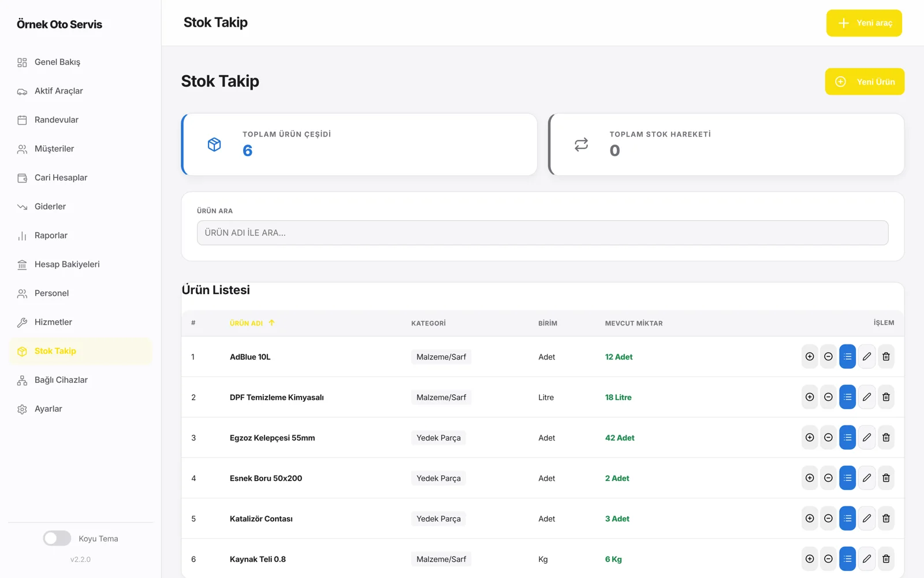Open Genel Bakış in the sidebar
This screenshot has width=924, height=578.
(x=80, y=62)
